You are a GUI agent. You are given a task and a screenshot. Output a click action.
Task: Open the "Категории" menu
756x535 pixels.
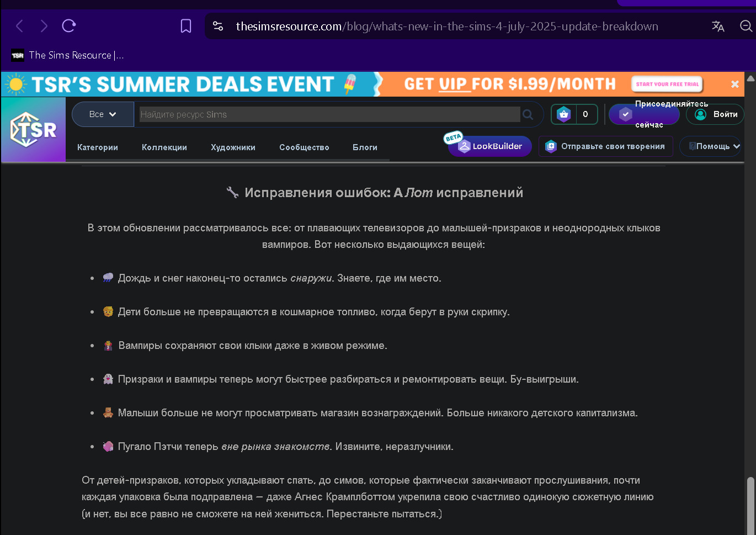tap(98, 147)
